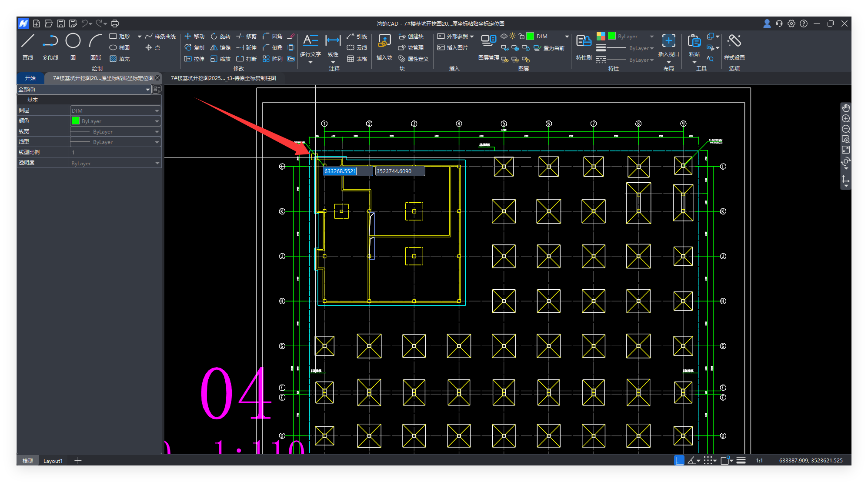The width and height of the screenshot is (868, 482).
Task: Click the 插入块 insert block icon
Action: (x=384, y=41)
